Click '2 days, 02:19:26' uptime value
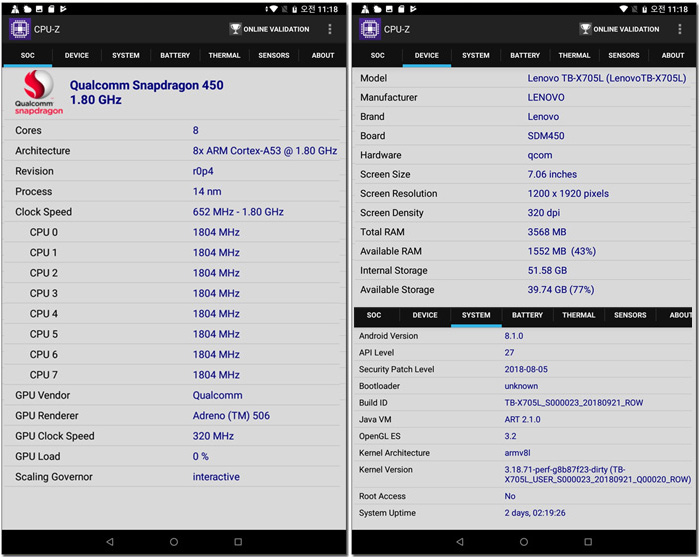Screen dimensions: 700x560 (535, 513)
